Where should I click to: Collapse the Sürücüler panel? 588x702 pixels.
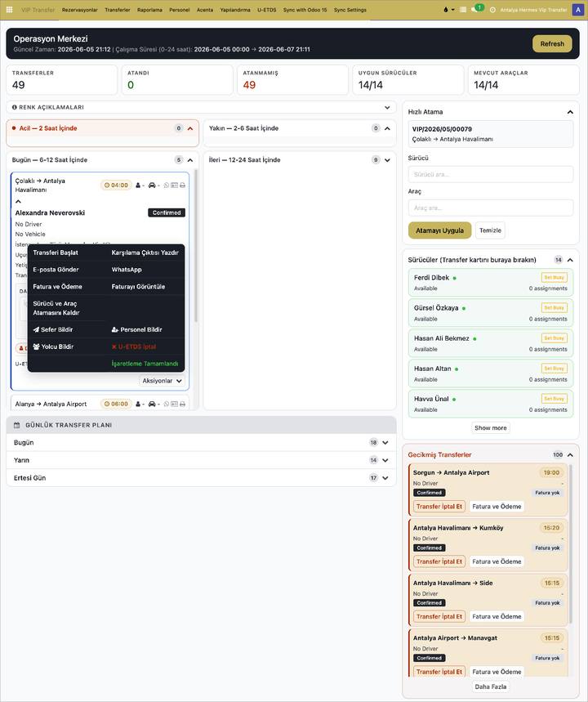570,260
